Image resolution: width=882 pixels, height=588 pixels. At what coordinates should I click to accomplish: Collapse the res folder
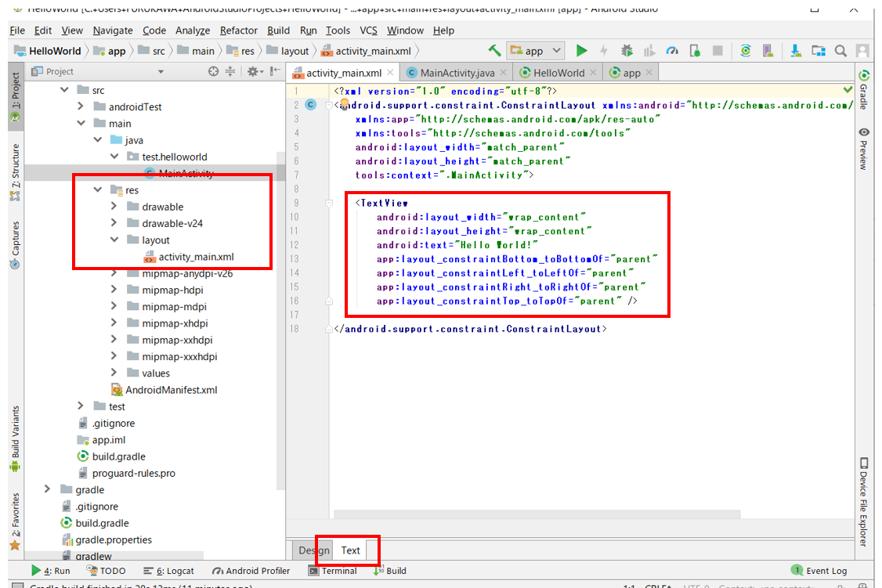coord(98,189)
